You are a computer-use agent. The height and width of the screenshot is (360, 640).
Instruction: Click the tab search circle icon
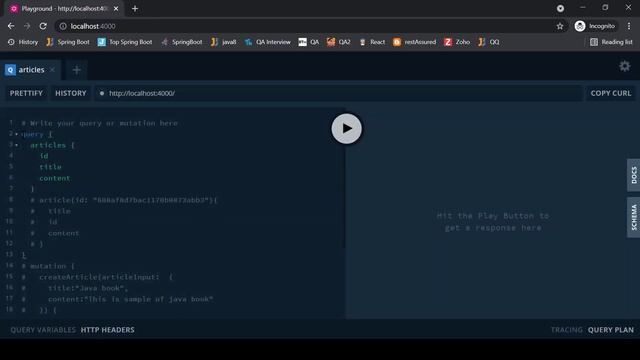click(560, 8)
